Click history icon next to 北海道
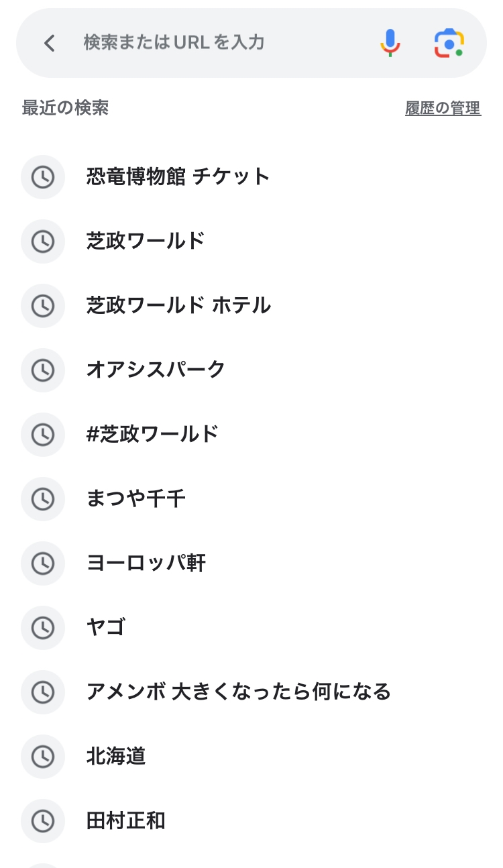503x868 pixels. point(43,757)
